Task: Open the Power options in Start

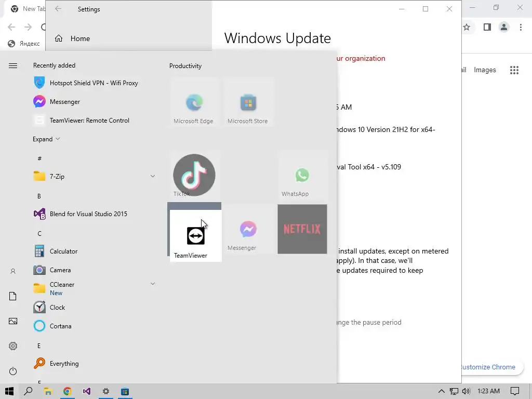Action: [x=13, y=371]
